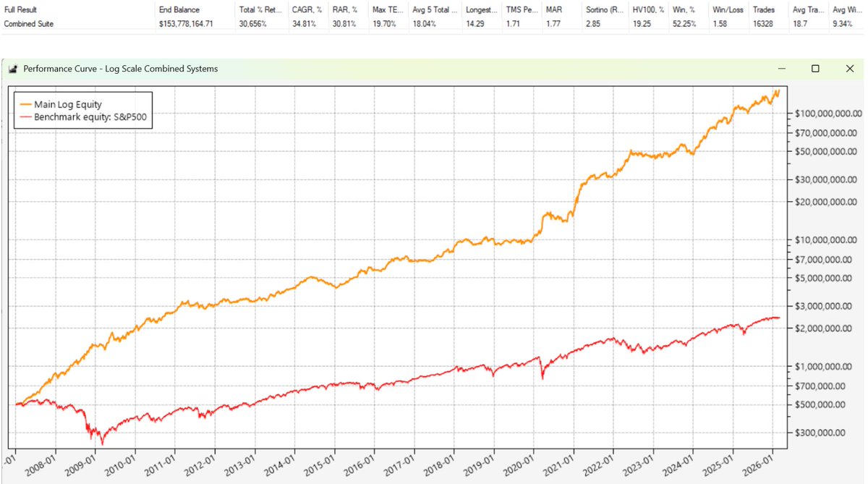Click the total return cell 30,656%

pos(254,24)
